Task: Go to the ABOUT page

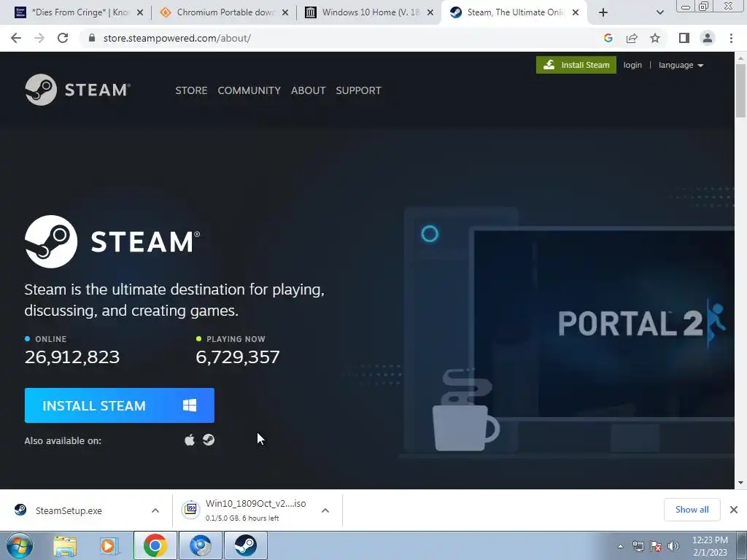Action: [x=309, y=90]
